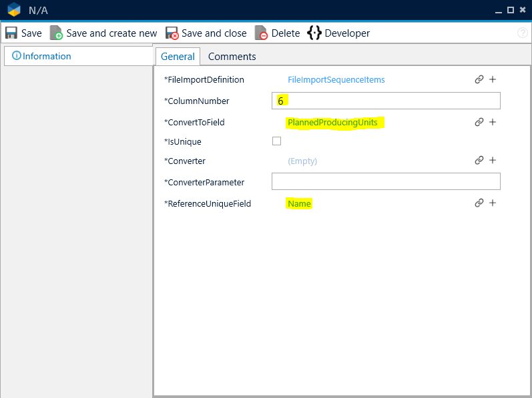Click into the ColumnNumber input field
The image size is (532, 398).
386,101
